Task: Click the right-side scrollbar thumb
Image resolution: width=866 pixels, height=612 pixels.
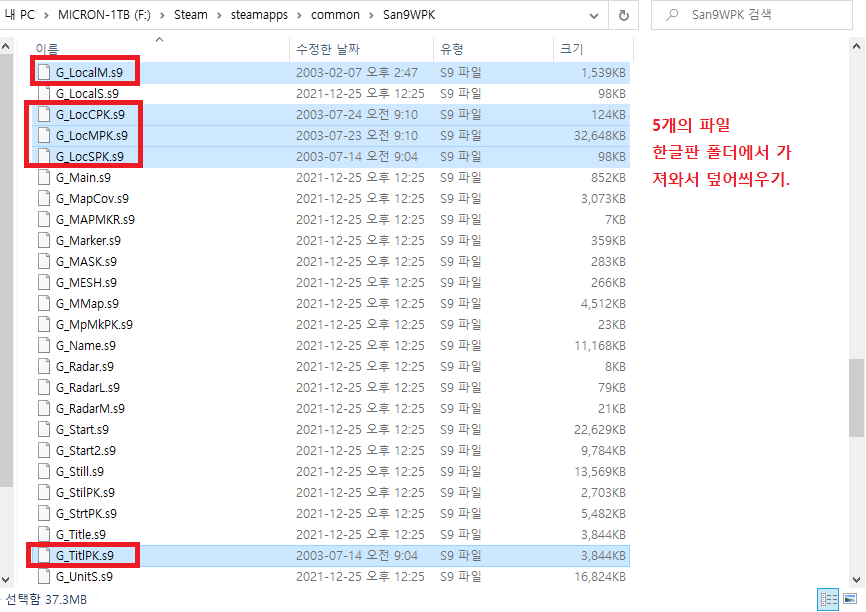Action: (857, 398)
